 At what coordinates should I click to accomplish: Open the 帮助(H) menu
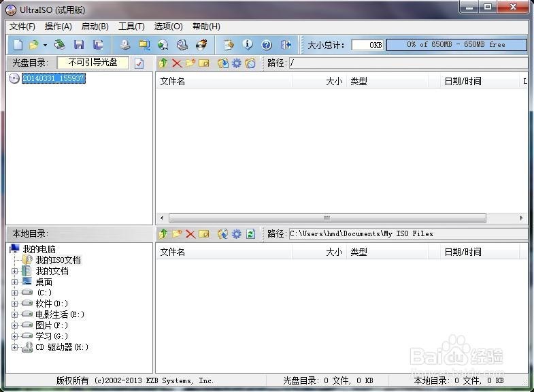[206, 27]
